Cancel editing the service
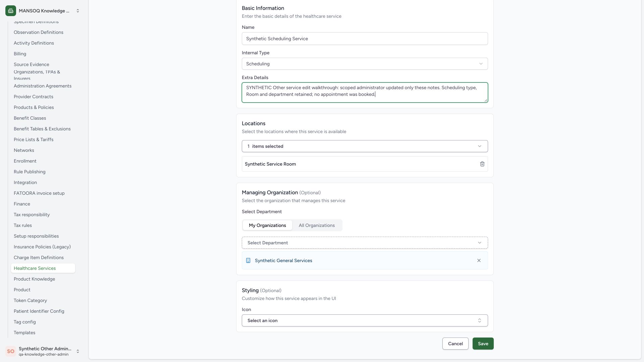This screenshot has height=362, width=644. [455, 344]
